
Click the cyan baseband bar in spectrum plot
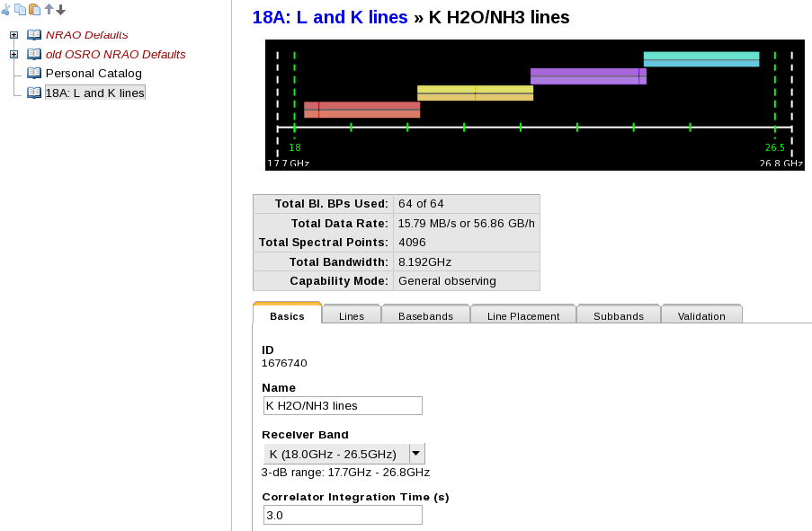[x=700, y=59]
